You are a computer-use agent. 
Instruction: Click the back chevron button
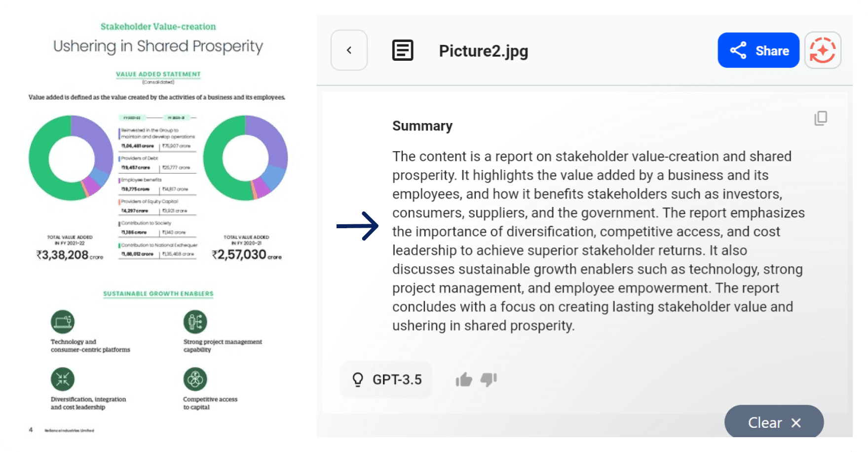point(349,50)
